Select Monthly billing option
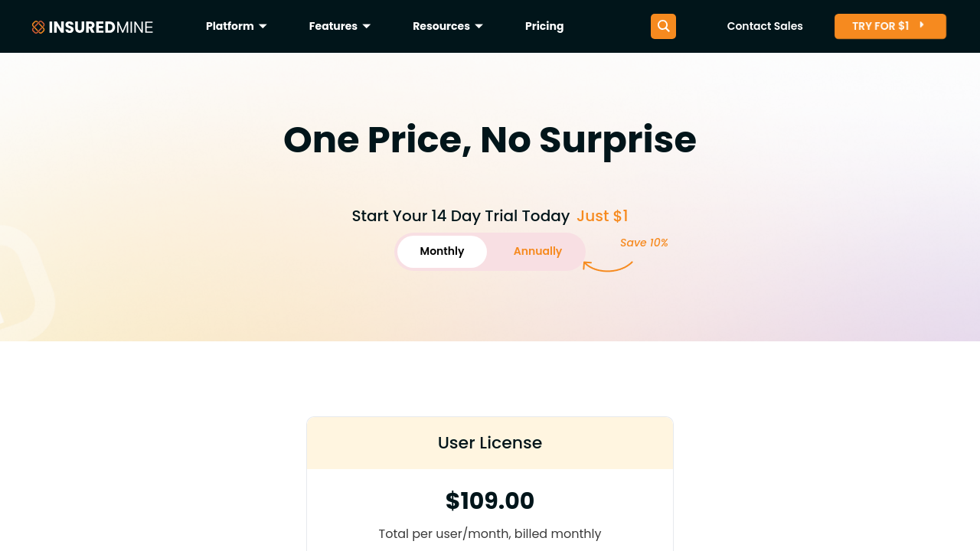The height and width of the screenshot is (551, 980). pyautogui.click(x=442, y=251)
